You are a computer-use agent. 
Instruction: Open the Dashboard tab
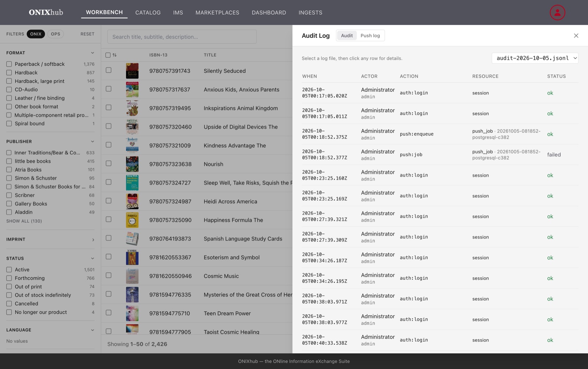click(x=269, y=12)
